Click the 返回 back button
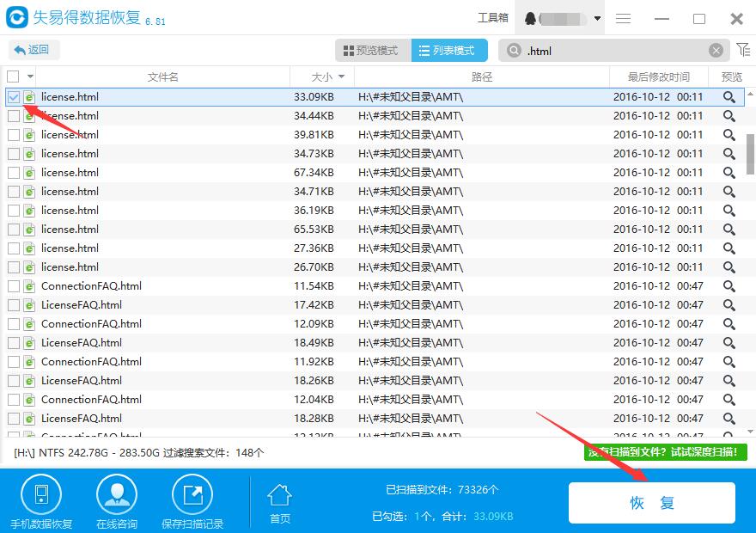Viewport: 756px width, 533px height. [x=34, y=50]
